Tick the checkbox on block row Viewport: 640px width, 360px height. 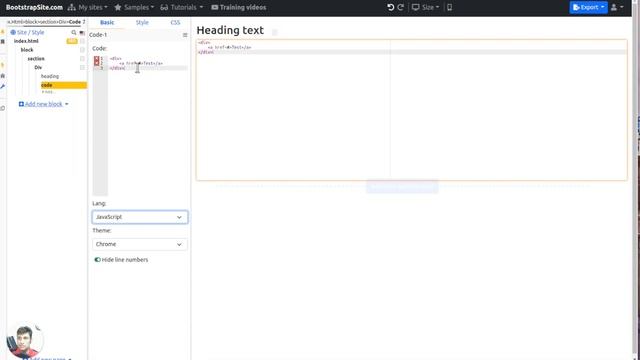(x=82, y=50)
